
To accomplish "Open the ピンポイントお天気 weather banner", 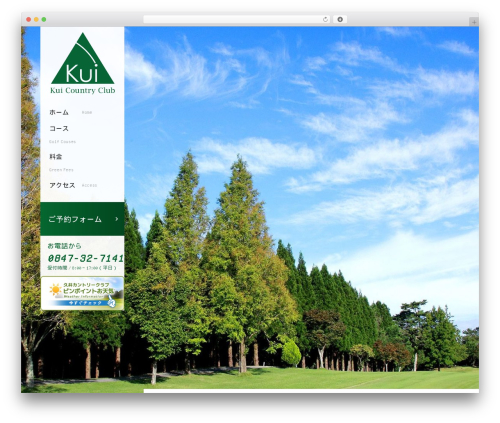I will pos(82,293).
